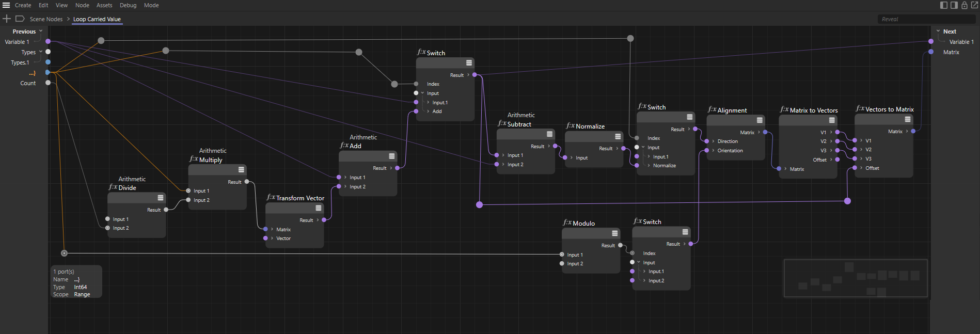This screenshot has height=334, width=980.
Task: Toggle the right panel layout icon
Action: point(954,5)
